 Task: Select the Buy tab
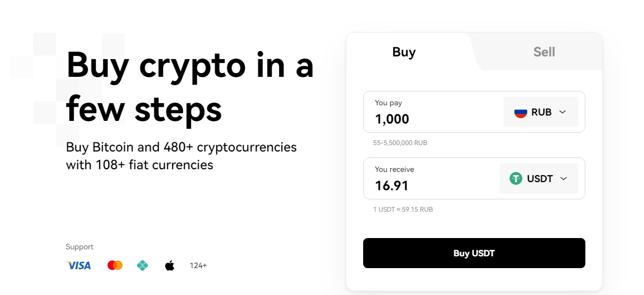(x=404, y=52)
